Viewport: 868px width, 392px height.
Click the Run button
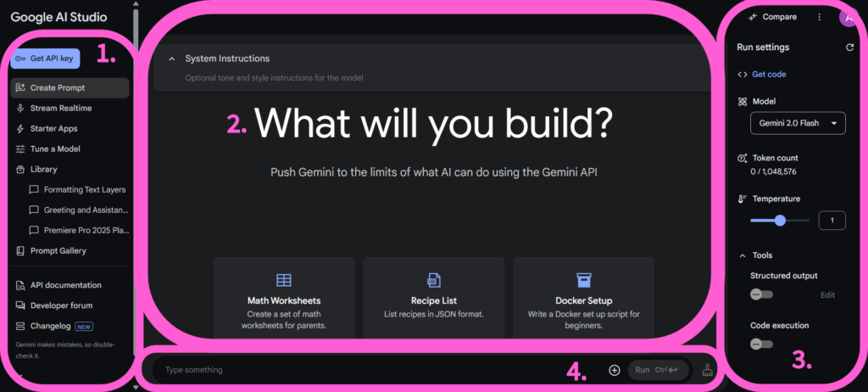point(658,370)
